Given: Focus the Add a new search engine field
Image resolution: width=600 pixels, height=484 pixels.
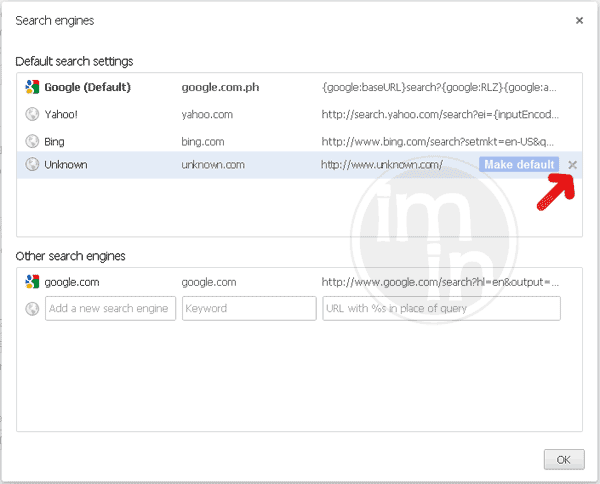Looking at the screenshot, I should click(110, 308).
